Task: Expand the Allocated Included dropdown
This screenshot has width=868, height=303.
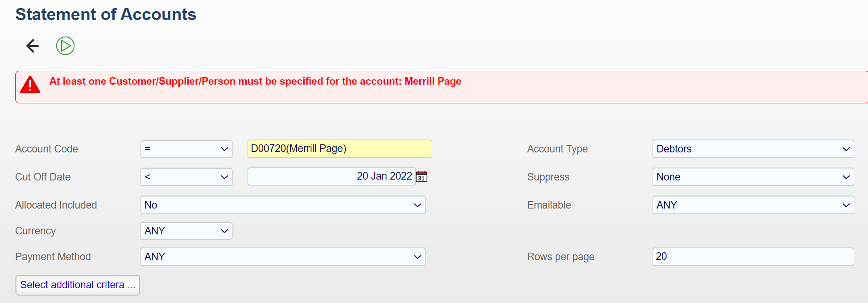Action: click(x=282, y=205)
